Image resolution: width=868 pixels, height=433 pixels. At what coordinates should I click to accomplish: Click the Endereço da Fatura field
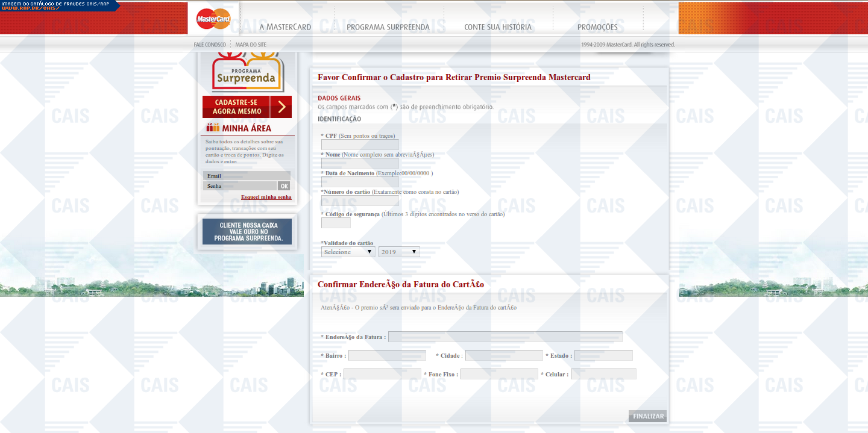click(x=505, y=337)
